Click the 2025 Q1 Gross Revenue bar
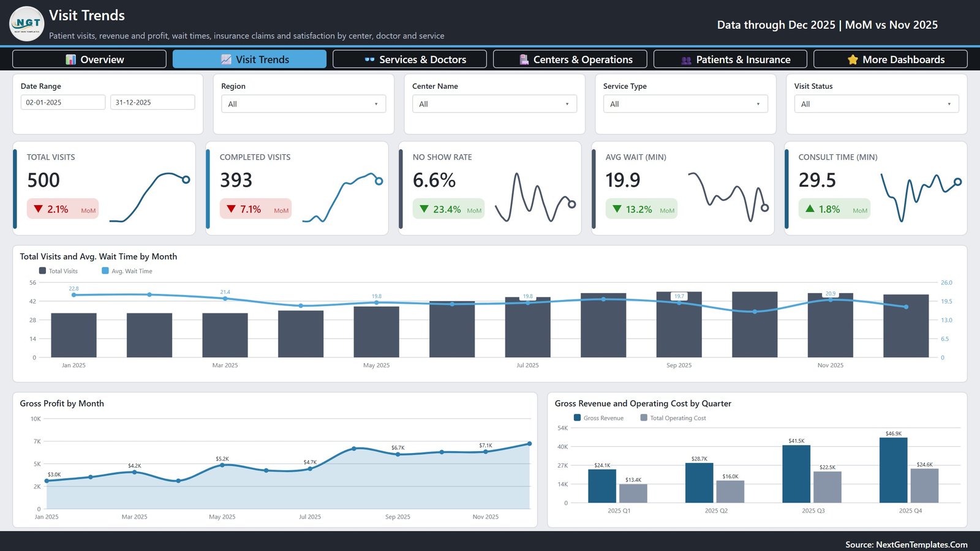This screenshot has width=980, height=551. click(x=602, y=486)
